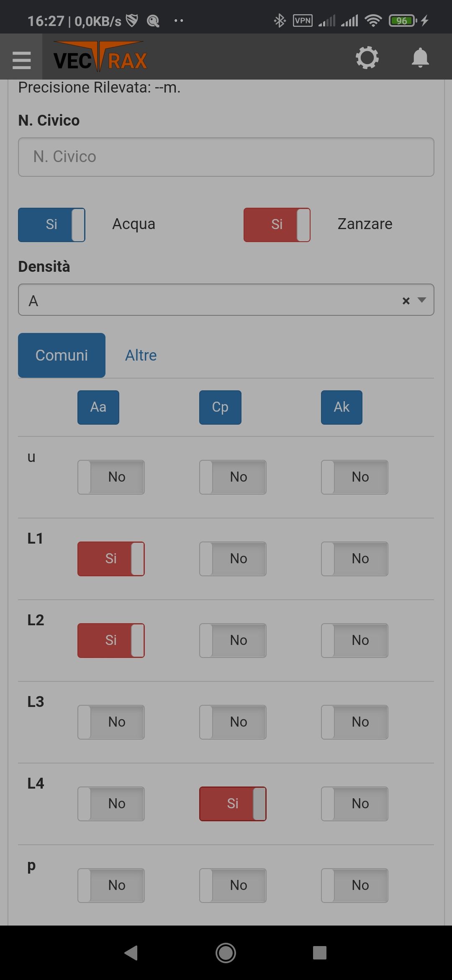Tap the Android home navigation button
This screenshot has width=452, height=980.
coord(226,952)
